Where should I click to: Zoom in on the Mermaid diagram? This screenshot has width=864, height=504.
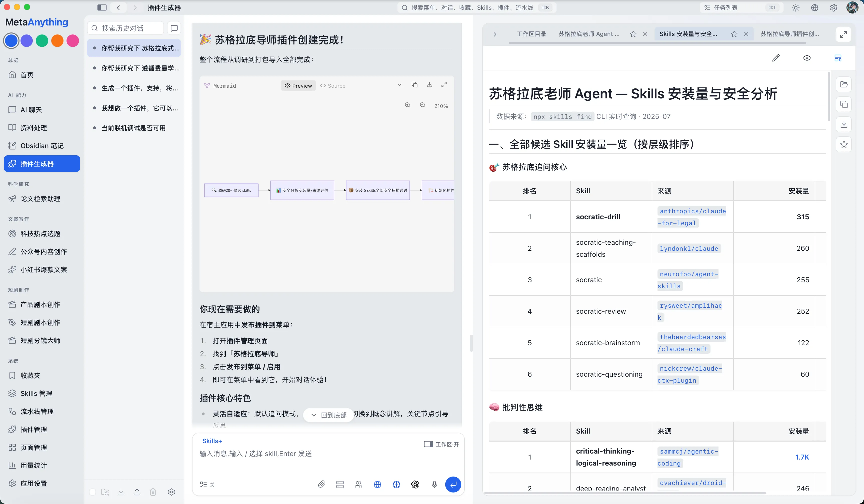pyautogui.click(x=407, y=106)
